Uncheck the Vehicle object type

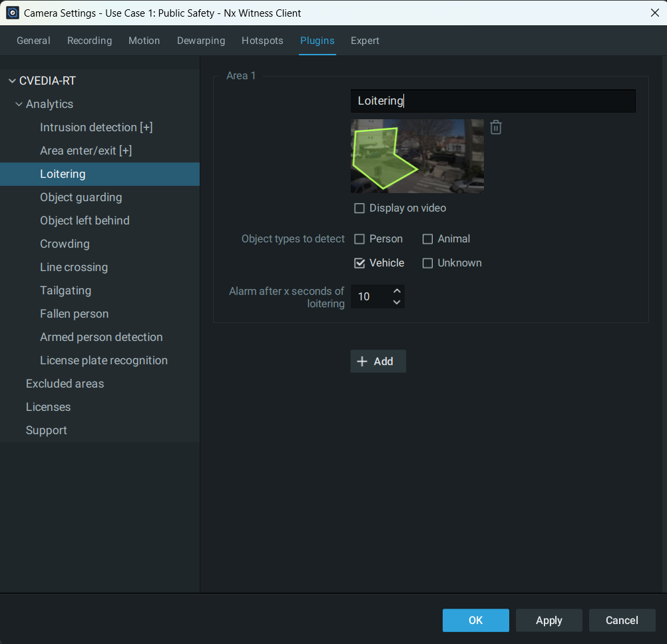359,263
